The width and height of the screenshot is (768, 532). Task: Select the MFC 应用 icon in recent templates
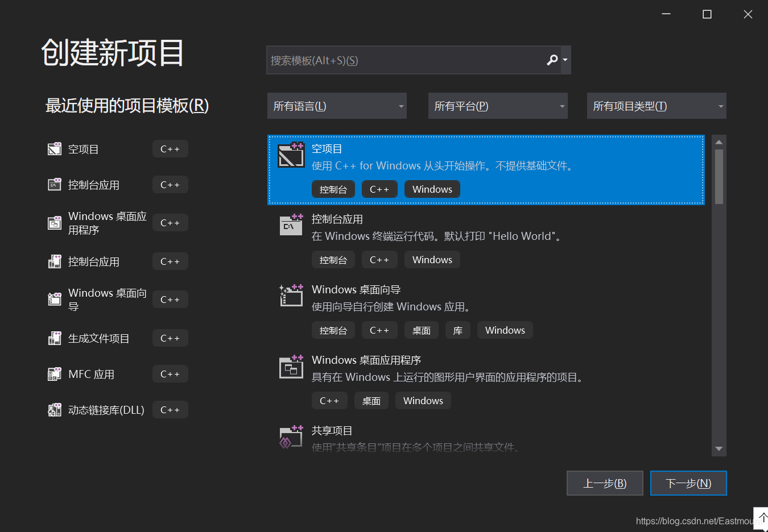coord(55,373)
